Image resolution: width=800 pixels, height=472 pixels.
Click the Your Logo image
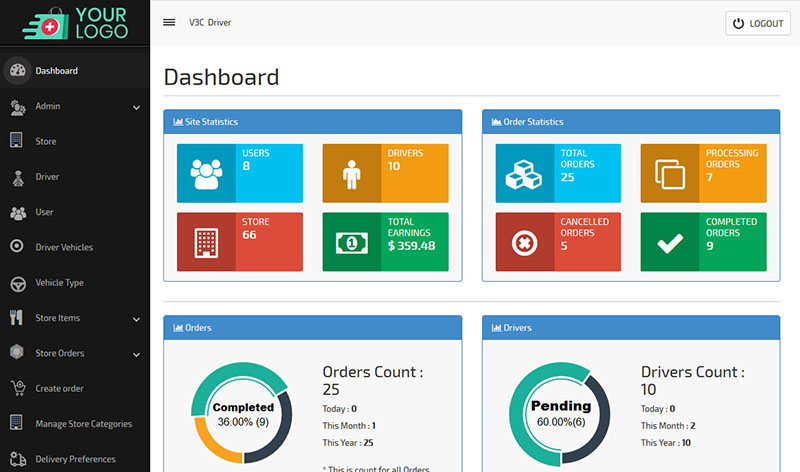75,23
